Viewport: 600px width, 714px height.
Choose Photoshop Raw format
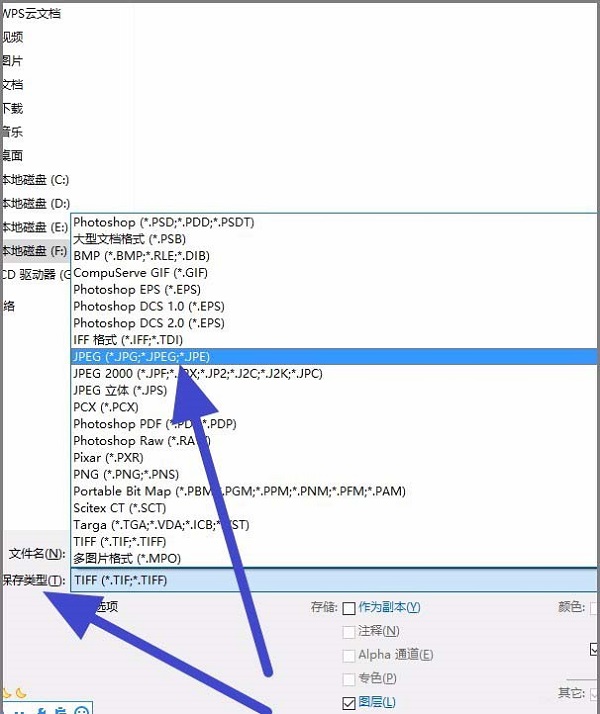point(334,441)
